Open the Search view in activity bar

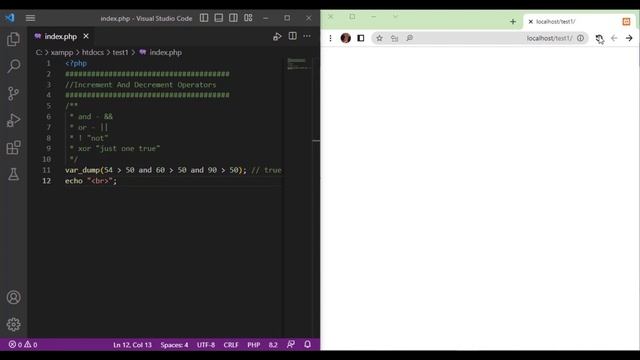click(x=13, y=66)
